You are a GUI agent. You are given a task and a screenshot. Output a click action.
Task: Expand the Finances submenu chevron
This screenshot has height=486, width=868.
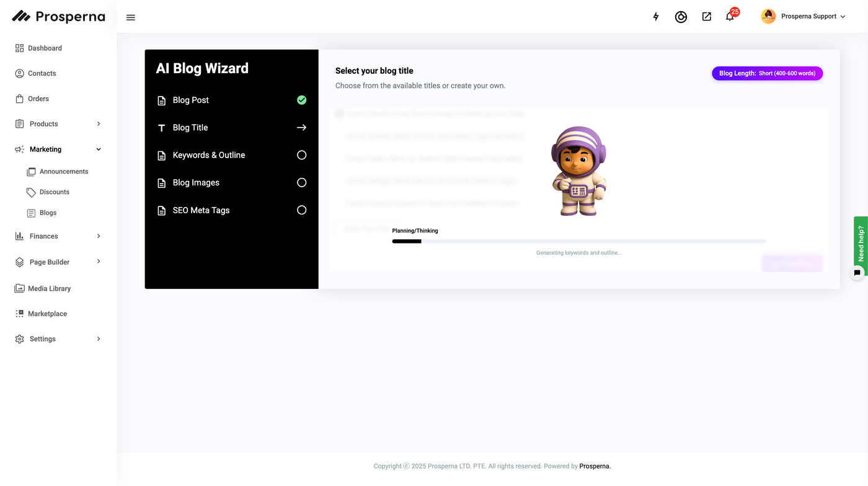[x=99, y=236]
